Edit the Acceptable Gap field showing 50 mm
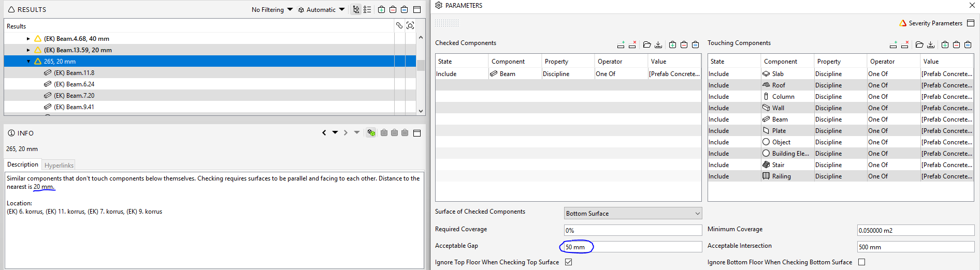The width and height of the screenshot is (980, 270). pos(633,247)
